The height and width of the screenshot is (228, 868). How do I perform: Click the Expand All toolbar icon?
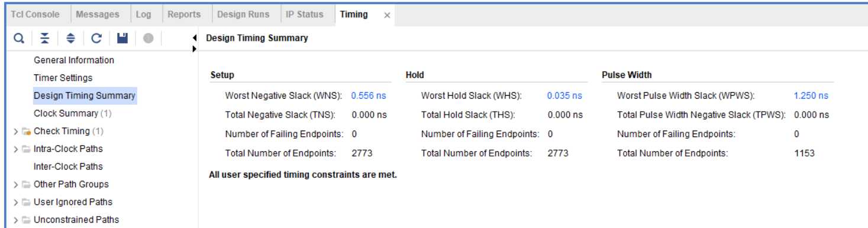70,38
